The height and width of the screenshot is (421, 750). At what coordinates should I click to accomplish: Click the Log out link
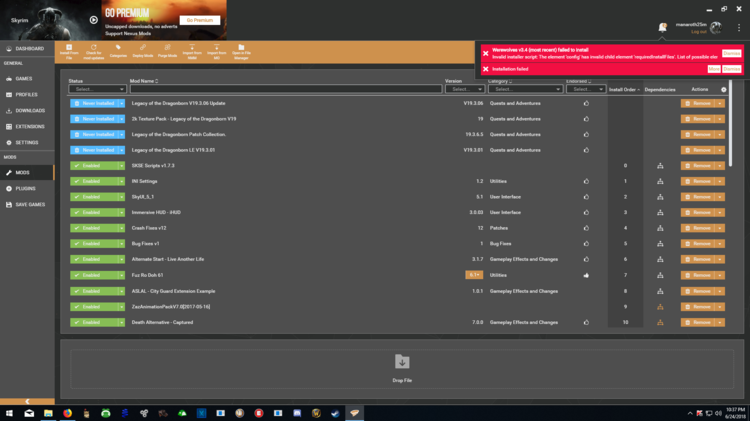click(x=699, y=32)
